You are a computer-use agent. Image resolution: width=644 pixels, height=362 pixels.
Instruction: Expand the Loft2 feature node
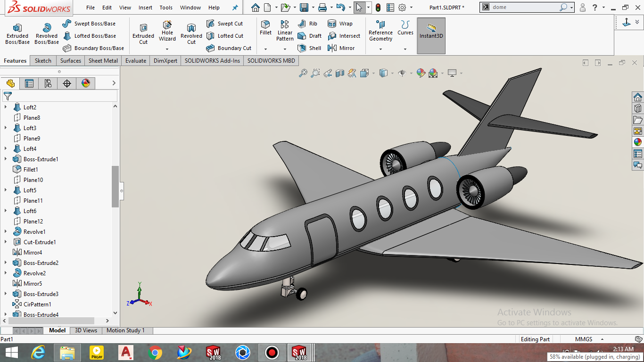tap(6, 107)
